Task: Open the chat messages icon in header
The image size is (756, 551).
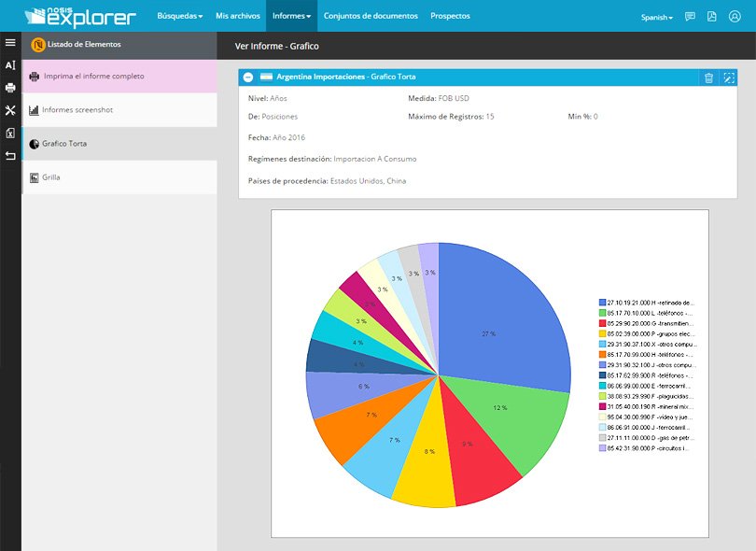Action: (690, 17)
